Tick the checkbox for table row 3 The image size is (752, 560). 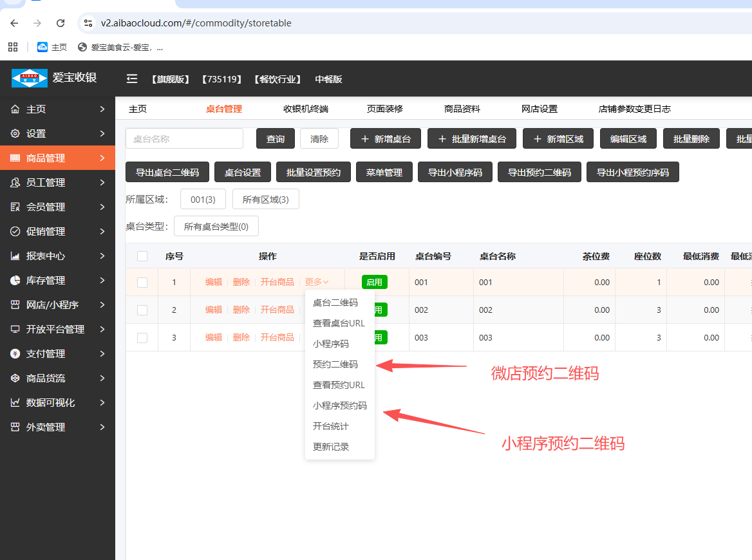pyautogui.click(x=142, y=338)
